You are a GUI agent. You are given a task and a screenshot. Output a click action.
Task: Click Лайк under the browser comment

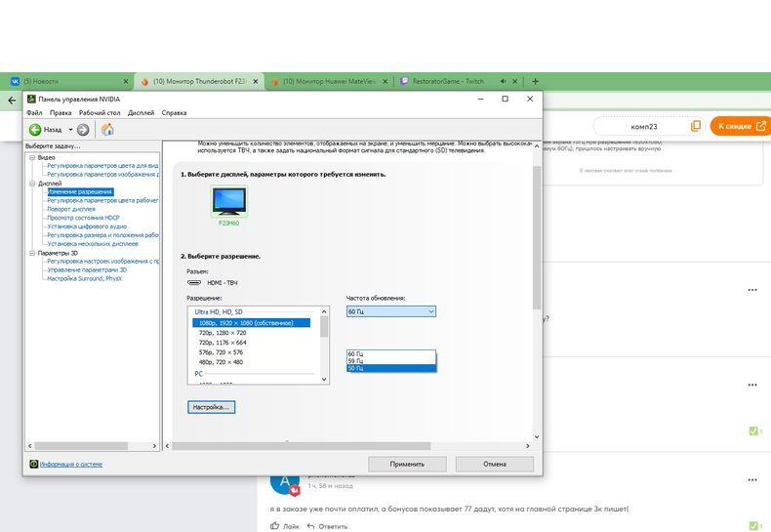point(285,526)
